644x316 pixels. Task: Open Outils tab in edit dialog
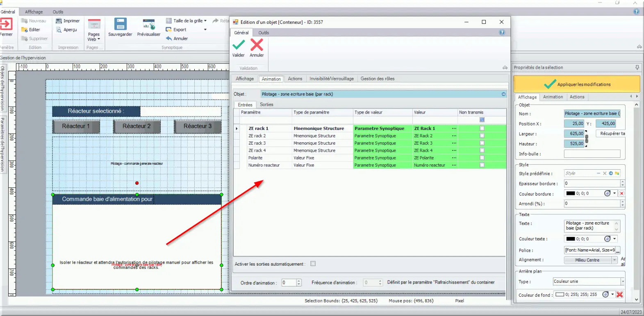point(264,33)
